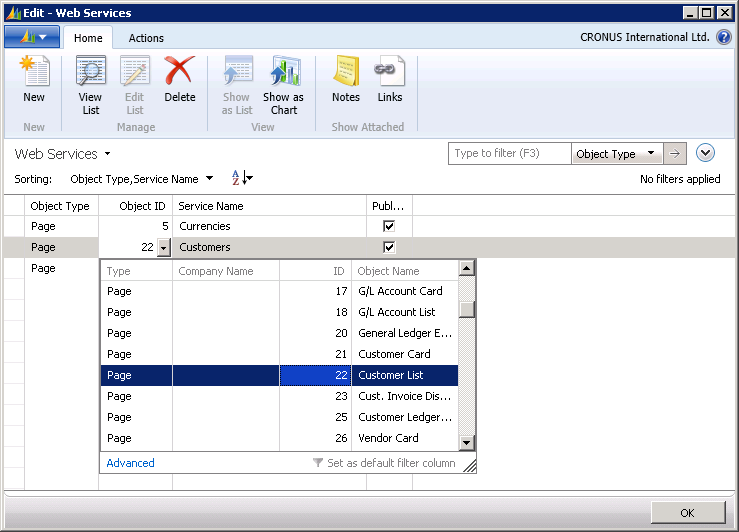Click the lookup list scrollbar down arrow
This screenshot has height=532, width=739.
point(466,442)
